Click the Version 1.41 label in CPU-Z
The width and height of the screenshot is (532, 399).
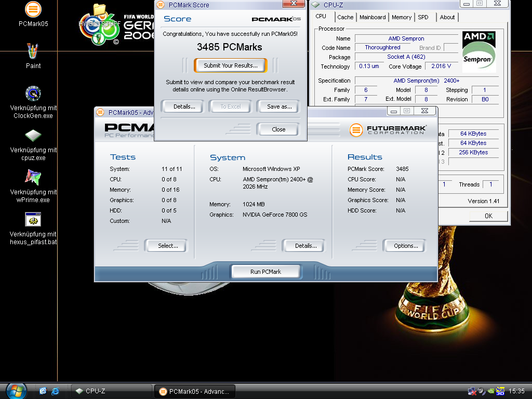pos(484,201)
